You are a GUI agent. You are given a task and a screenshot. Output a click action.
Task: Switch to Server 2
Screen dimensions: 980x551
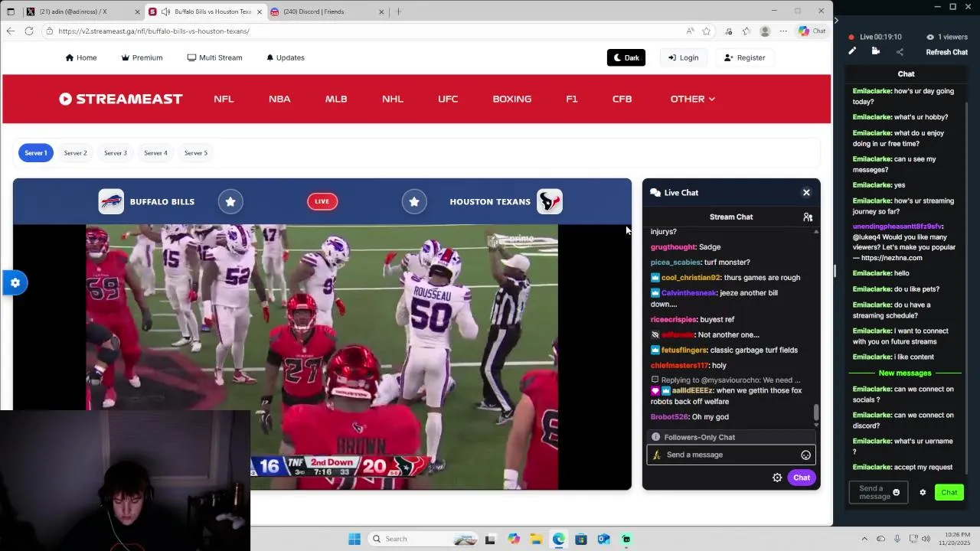pos(75,153)
